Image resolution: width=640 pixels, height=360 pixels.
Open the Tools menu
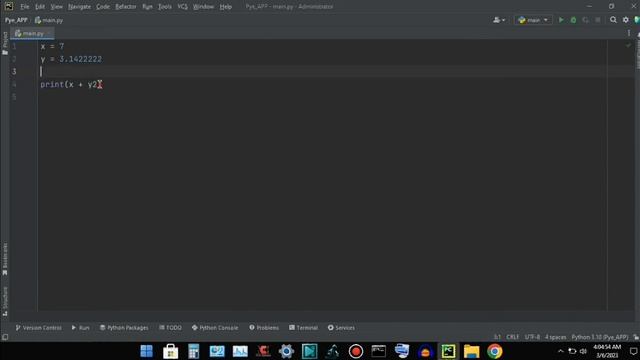pos(165,7)
